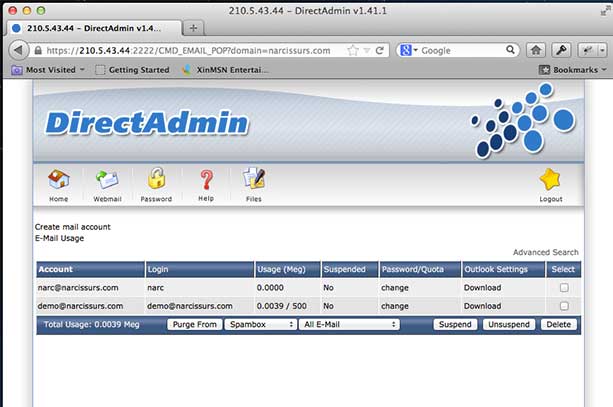This screenshot has height=407, width=613.
Task: Click the wrench toolbar button
Action: [561, 50]
